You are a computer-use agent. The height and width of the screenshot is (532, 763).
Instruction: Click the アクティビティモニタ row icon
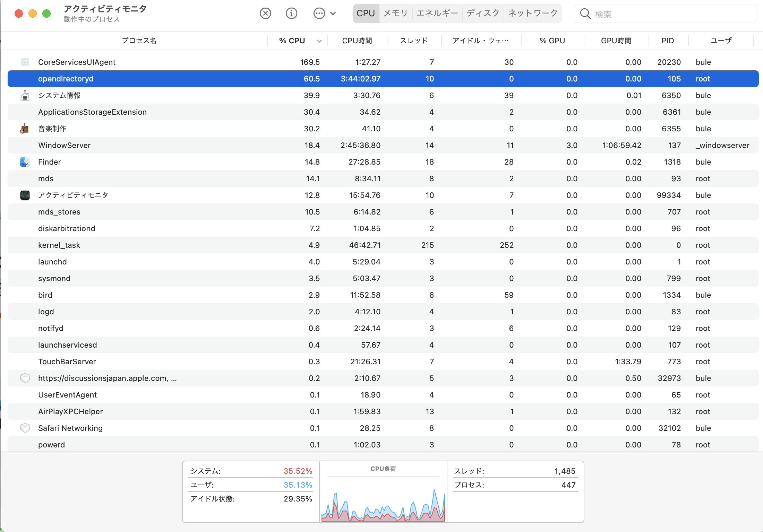pos(25,195)
